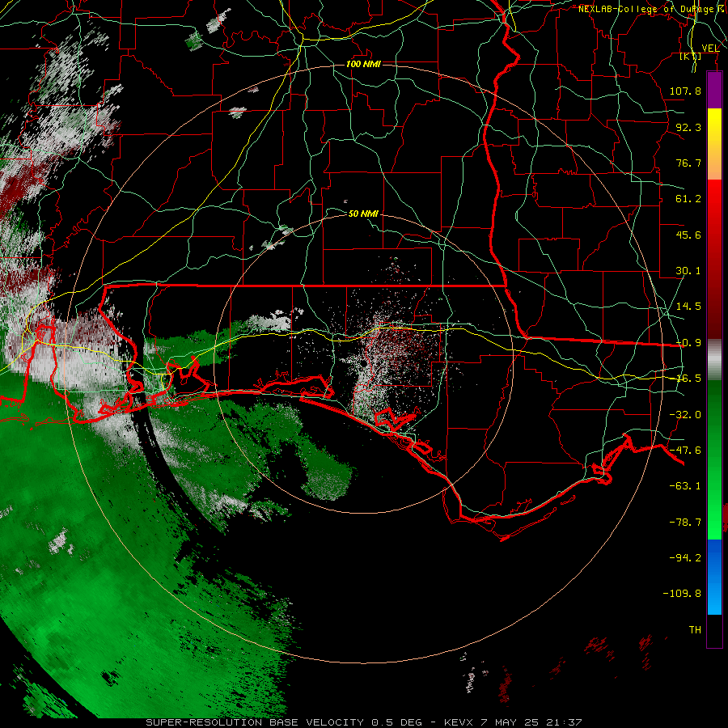Click the TH legend label
The width and height of the screenshot is (728, 728).
pos(695,630)
